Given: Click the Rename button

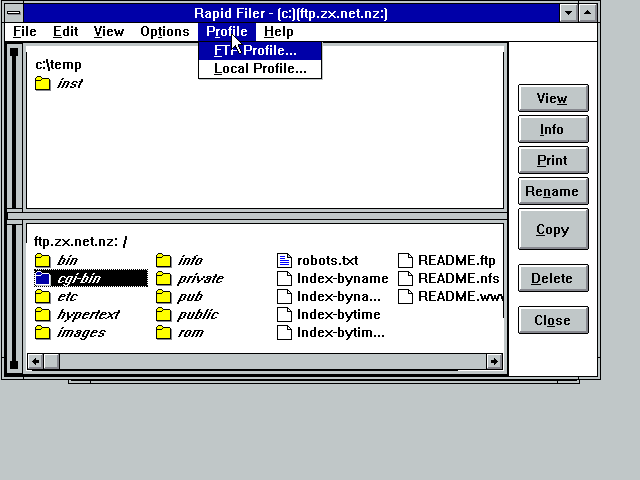Looking at the screenshot, I should [x=553, y=191].
